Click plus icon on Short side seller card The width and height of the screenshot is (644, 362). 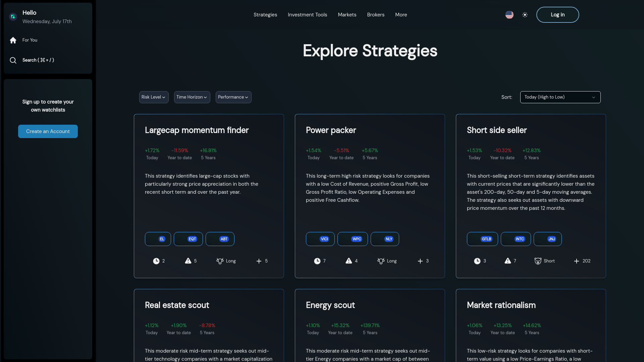(x=577, y=261)
